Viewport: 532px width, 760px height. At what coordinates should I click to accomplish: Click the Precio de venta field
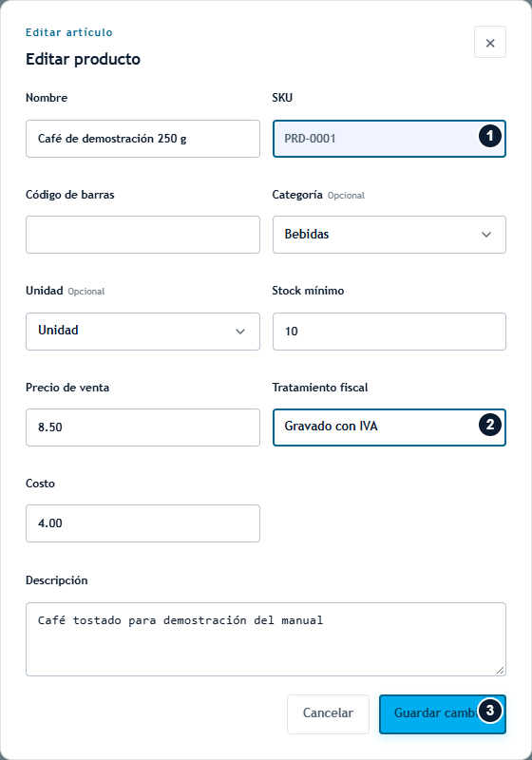point(142,427)
